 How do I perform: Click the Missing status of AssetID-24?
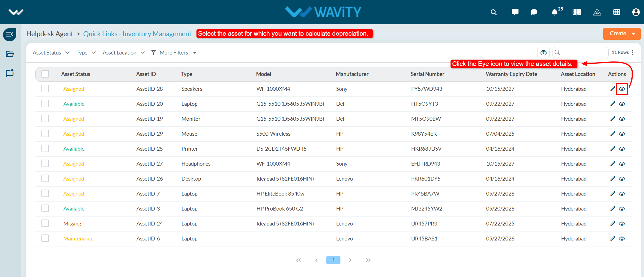coord(72,224)
